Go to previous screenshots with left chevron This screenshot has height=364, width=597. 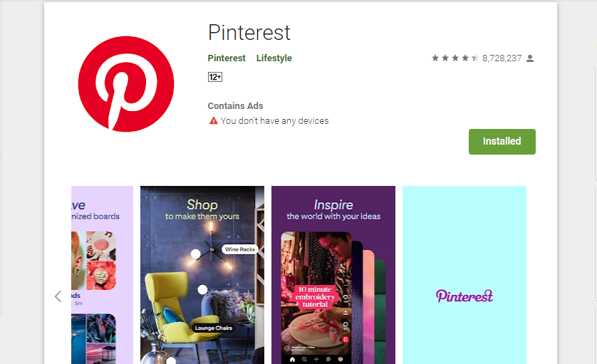(58, 296)
